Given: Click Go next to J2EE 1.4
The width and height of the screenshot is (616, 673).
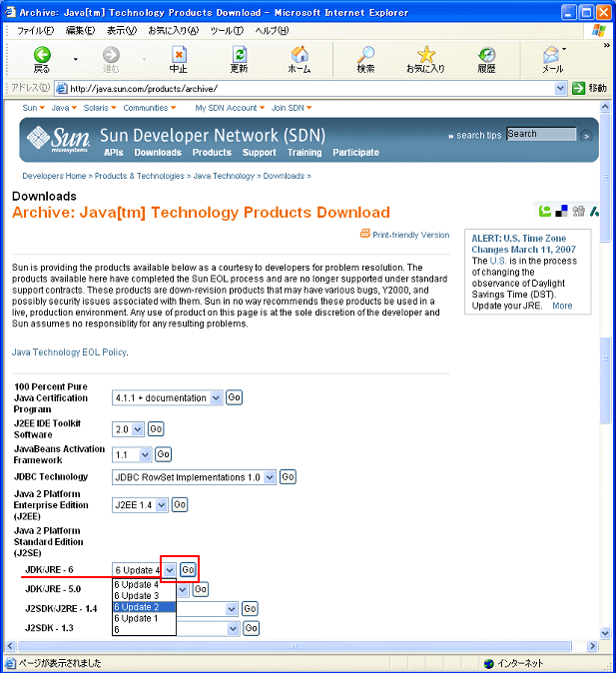Looking at the screenshot, I should coord(180,505).
